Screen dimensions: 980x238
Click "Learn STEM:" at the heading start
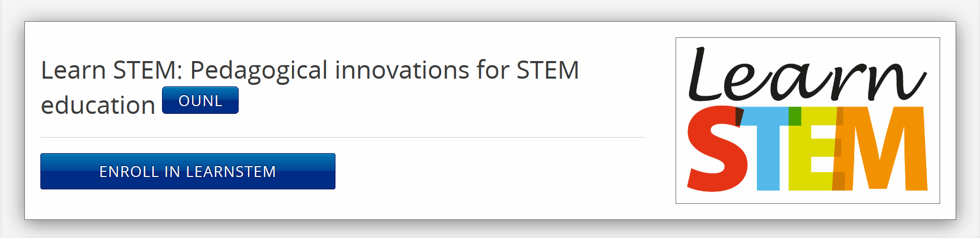pos(111,70)
